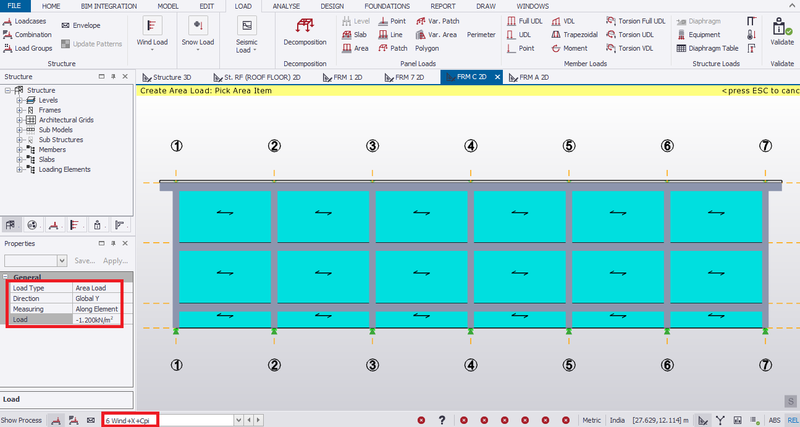800x427 pixels.
Task: Click the question mark status icon
Action: click(x=442, y=420)
